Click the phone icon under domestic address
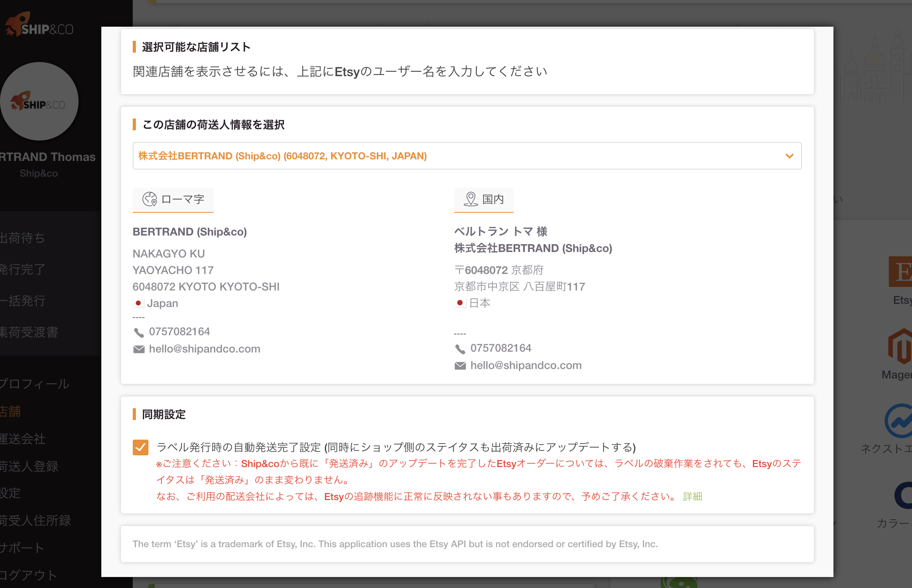 [x=460, y=349]
